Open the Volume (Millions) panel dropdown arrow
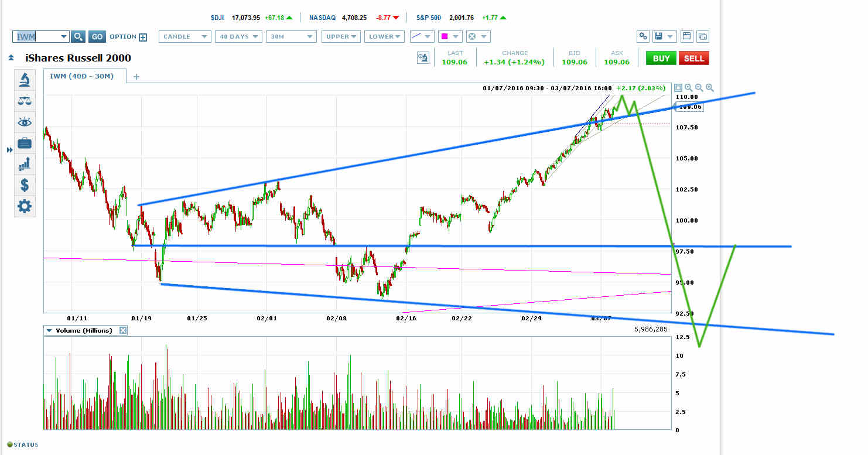Screen dimensions: 868x455 50,330
